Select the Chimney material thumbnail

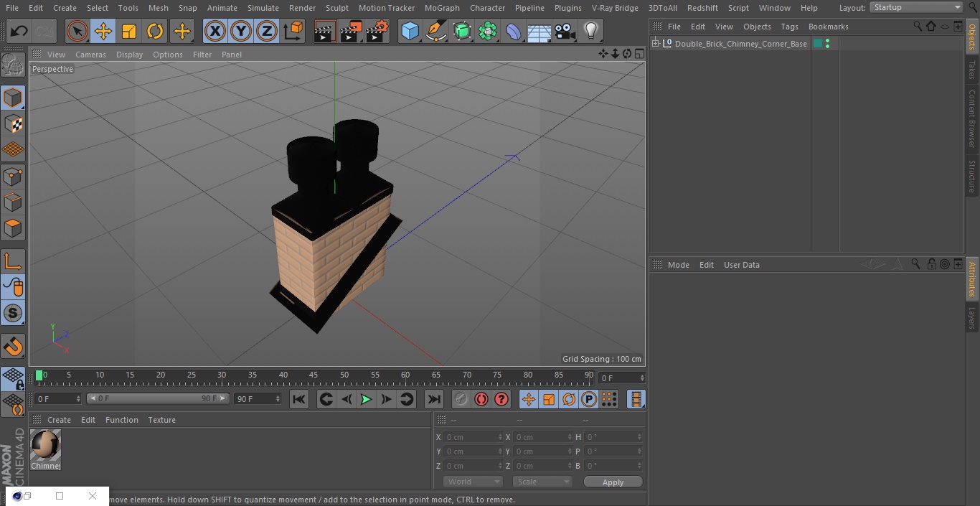point(45,445)
